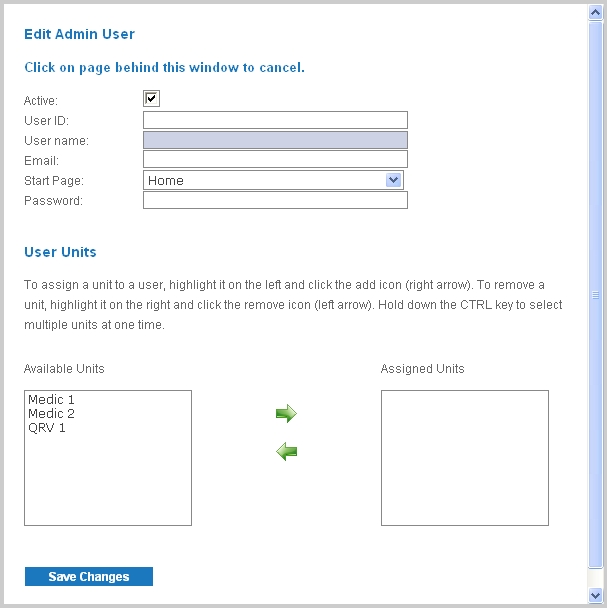
Task: Click the scrollbar down arrow
Action: coord(595,594)
